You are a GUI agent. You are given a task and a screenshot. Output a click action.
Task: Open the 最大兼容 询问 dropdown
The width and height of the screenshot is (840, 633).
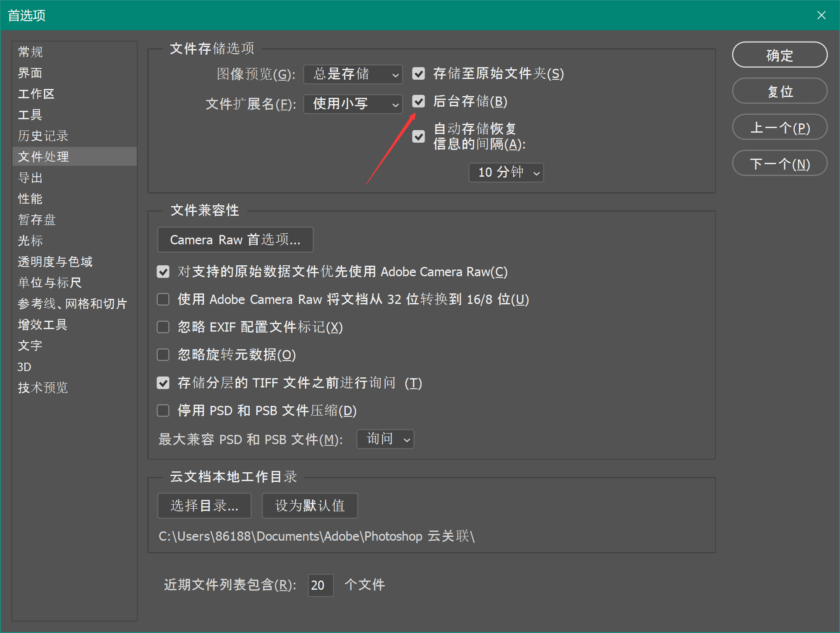pos(385,439)
